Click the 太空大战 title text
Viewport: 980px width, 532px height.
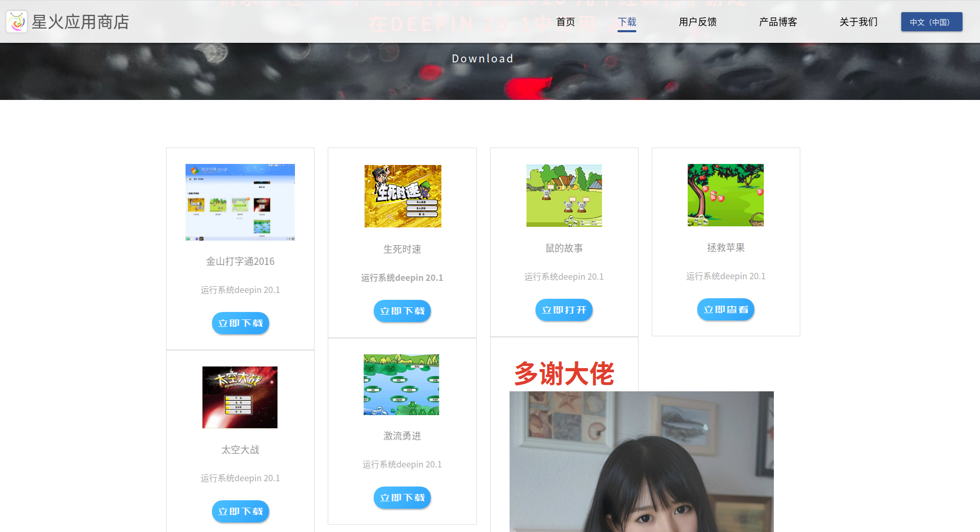241,450
